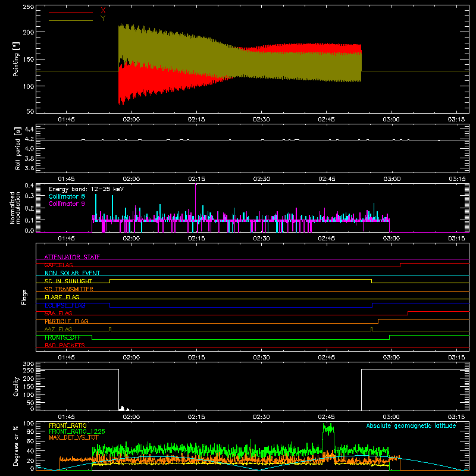Click the 200 tick on the Pointing axis
Screen dimensions: 476x476
tap(29, 32)
